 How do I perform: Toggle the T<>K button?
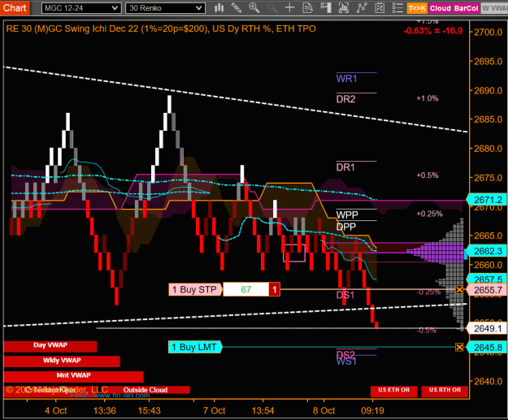point(417,8)
